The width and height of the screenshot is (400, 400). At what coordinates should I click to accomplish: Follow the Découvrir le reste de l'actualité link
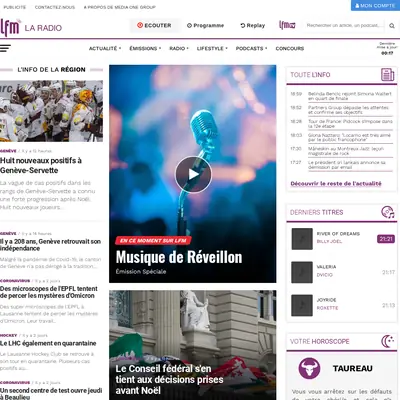336,184
